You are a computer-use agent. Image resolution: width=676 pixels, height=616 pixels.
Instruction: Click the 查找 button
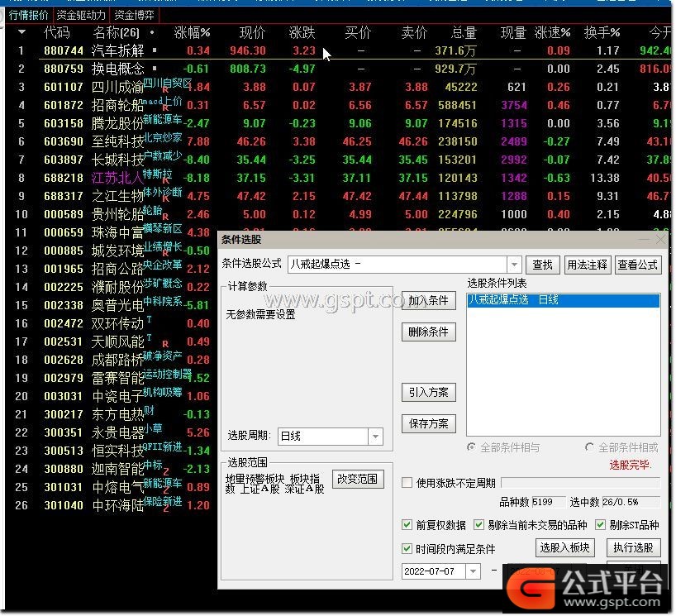click(x=542, y=265)
